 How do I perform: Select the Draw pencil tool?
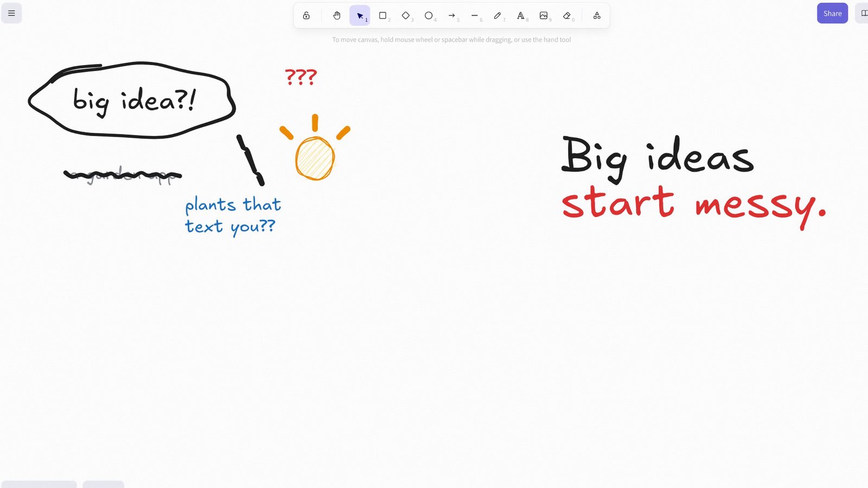pyautogui.click(x=497, y=16)
